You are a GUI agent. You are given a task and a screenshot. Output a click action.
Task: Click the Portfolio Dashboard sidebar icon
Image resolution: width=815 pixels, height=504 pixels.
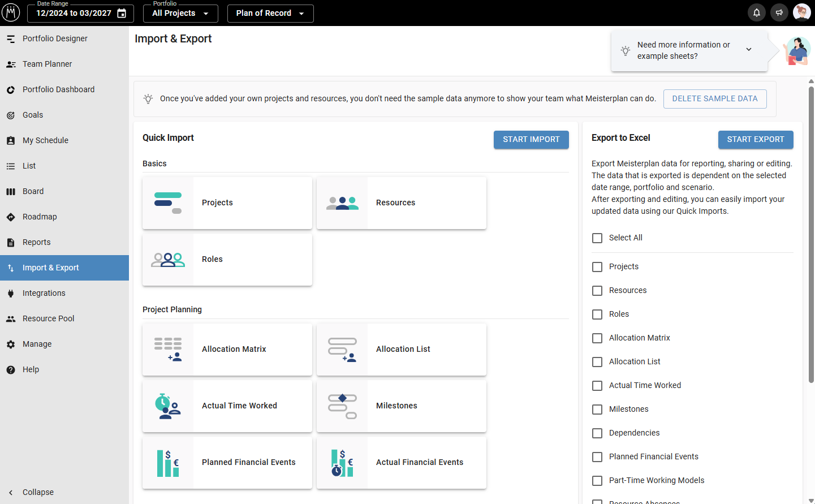(11, 89)
